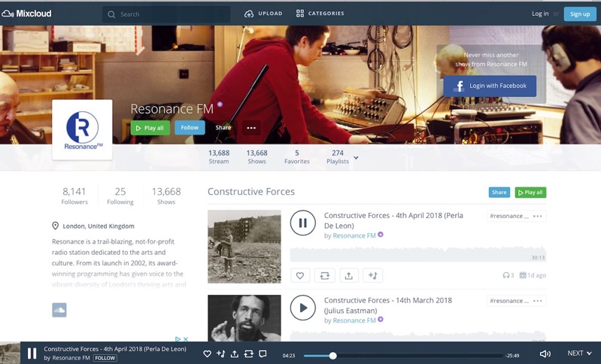Click the 13,668 Shows count in sidebar
Viewport: 601px width, 364px height.
tap(166, 196)
